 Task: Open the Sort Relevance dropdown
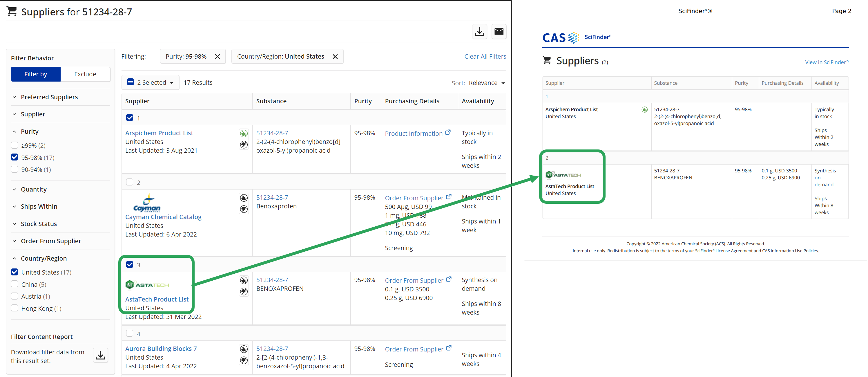click(486, 83)
